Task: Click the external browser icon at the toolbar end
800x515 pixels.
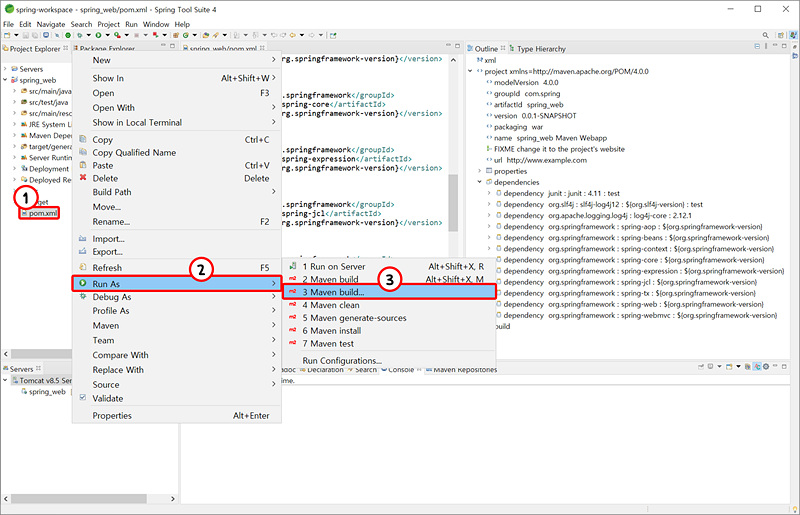Action: [333, 35]
